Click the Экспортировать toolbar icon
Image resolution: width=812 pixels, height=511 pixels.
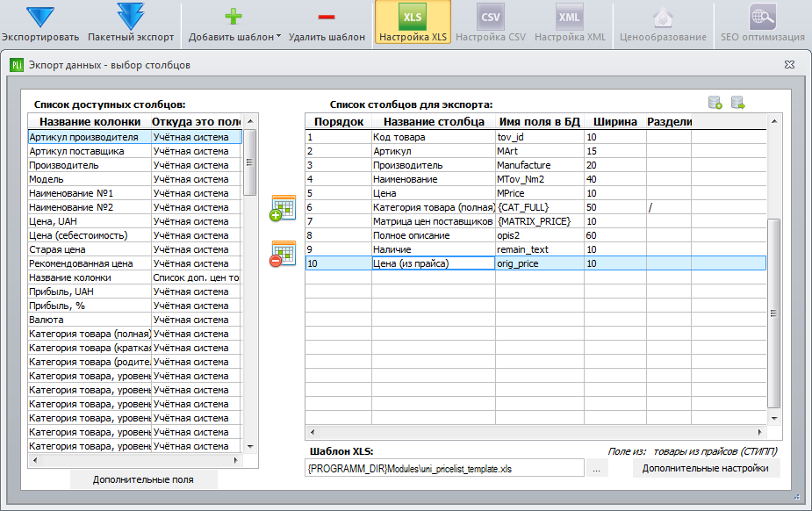pyautogui.click(x=40, y=17)
